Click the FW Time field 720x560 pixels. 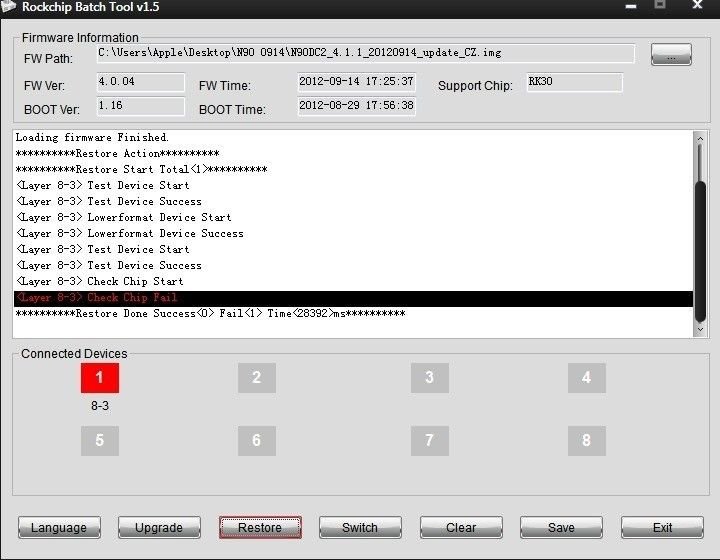(x=356, y=82)
